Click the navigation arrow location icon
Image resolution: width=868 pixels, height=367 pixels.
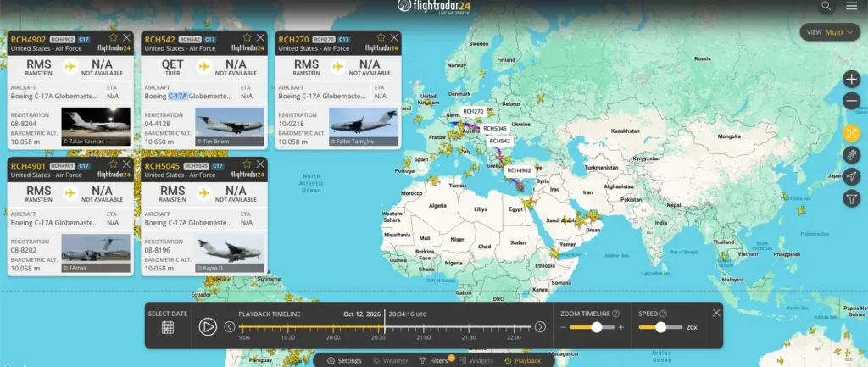click(851, 176)
